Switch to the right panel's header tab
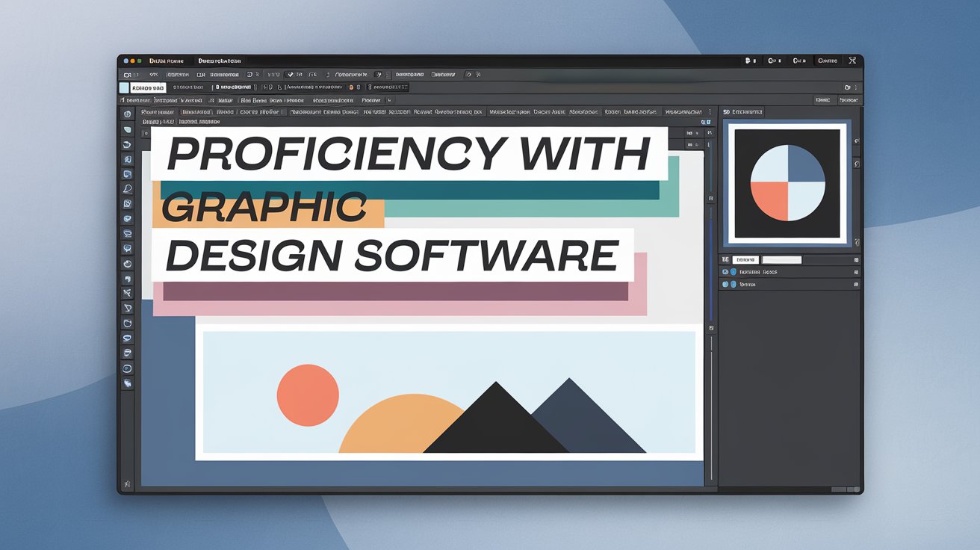Screen dimensions: 980x550 744,112
